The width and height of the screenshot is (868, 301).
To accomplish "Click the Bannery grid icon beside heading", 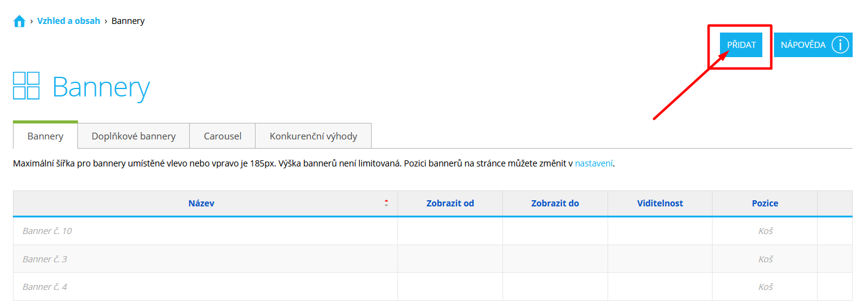I will coord(26,85).
